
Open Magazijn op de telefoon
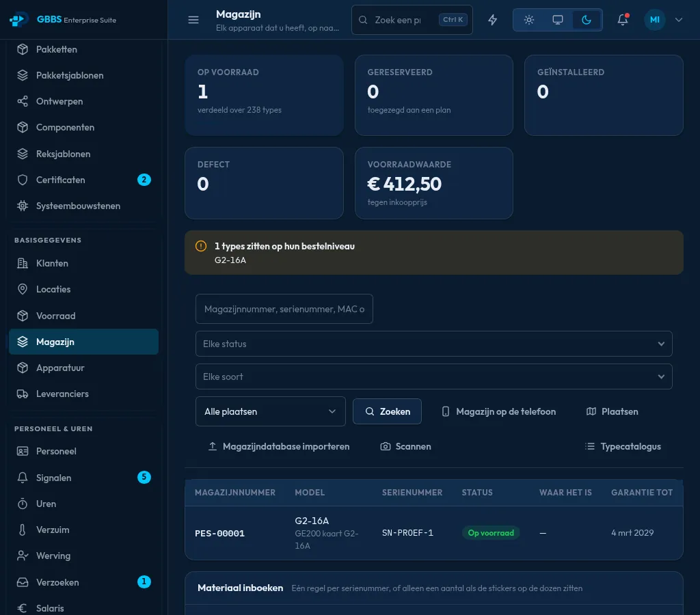[498, 411]
